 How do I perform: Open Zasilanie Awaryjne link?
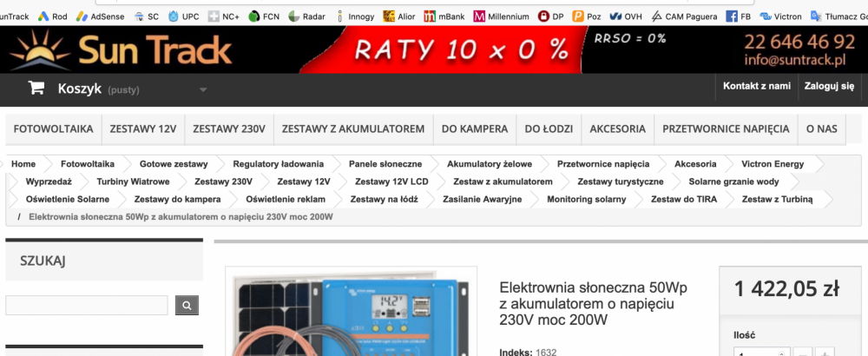[482, 200]
